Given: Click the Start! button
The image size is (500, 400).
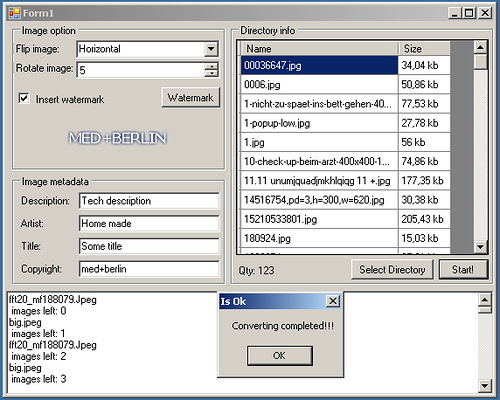Looking at the screenshot, I should click(463, 269).
